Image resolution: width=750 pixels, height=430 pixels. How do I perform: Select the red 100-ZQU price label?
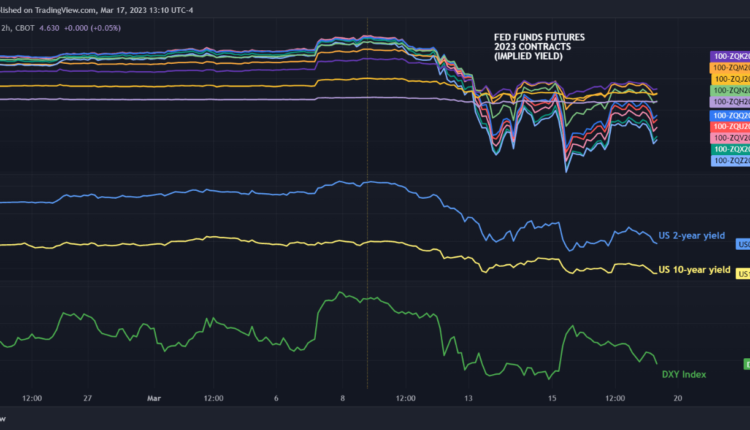click(729, 127)
